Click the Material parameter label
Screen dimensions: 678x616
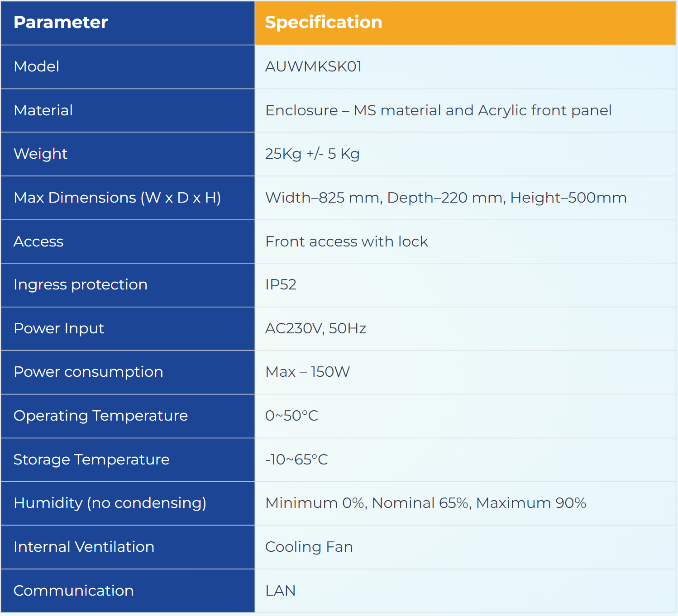(x=43, y=110)
